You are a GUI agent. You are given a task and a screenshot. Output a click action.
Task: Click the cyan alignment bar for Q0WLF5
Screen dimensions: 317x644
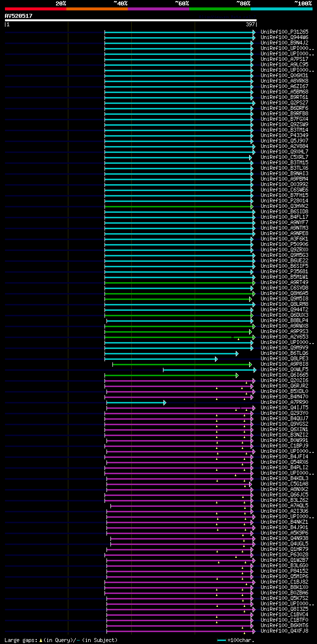pos(210,370)
